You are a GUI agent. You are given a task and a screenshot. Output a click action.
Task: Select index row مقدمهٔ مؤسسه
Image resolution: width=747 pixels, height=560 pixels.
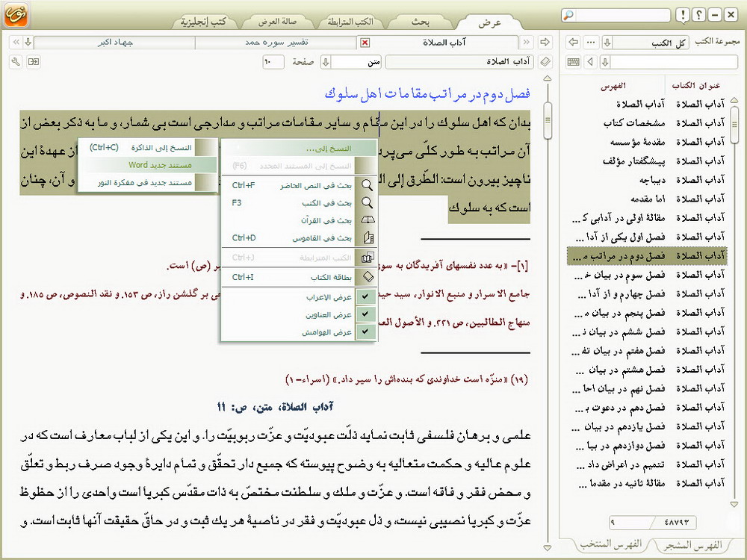tap(648, 142)
